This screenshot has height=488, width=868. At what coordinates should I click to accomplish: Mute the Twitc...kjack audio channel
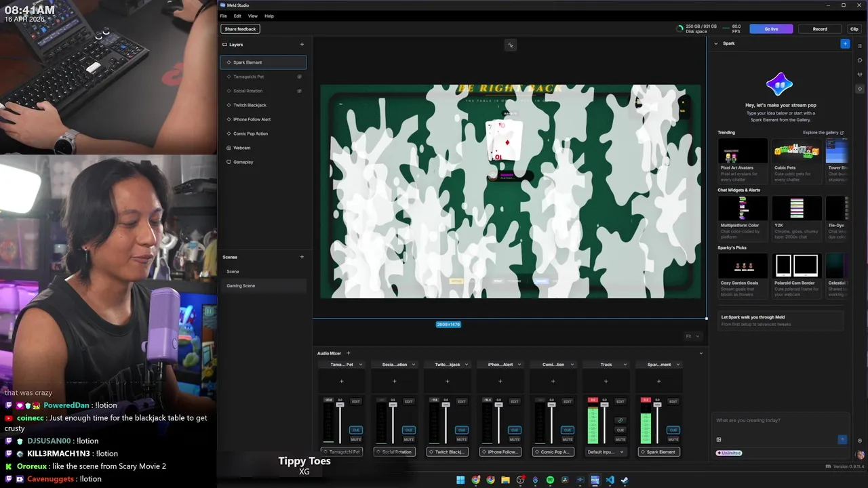pos(462,439)
